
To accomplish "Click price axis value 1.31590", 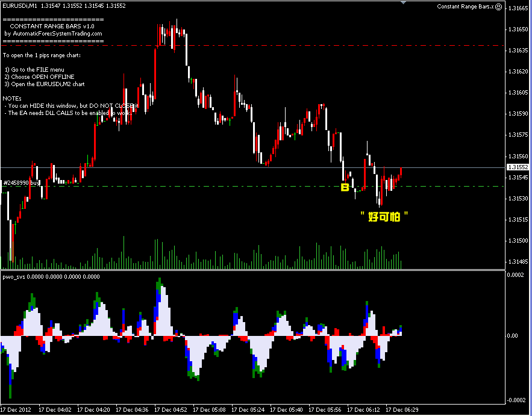I will 518,114.
